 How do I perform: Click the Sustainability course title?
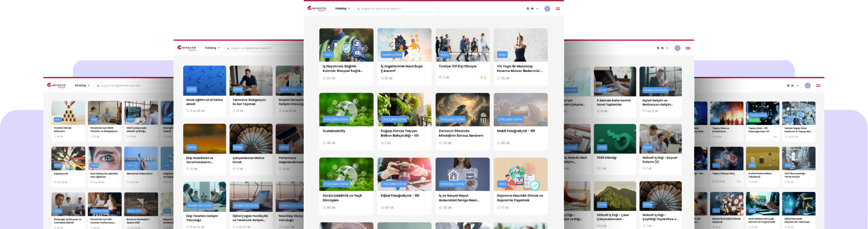tap(334, 131)
